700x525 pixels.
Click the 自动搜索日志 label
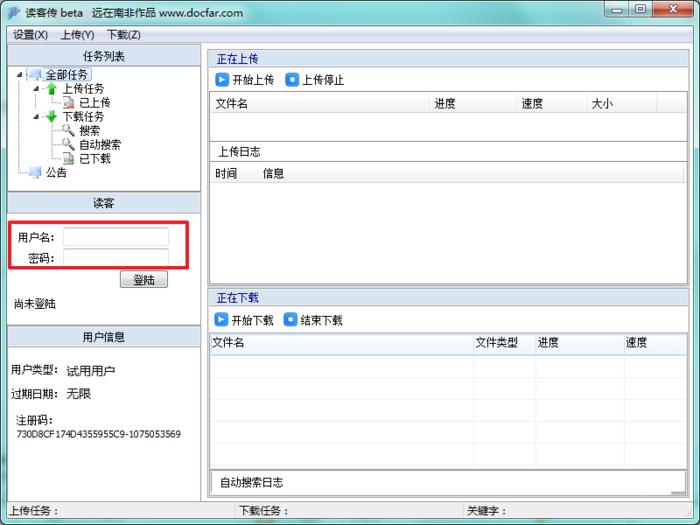(x=252, y=482)
